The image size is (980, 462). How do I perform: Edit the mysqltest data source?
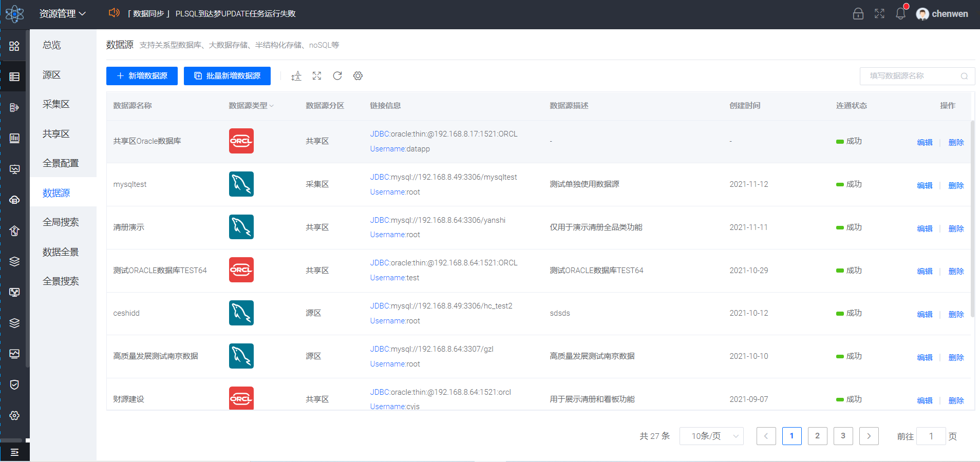point(925,186)
